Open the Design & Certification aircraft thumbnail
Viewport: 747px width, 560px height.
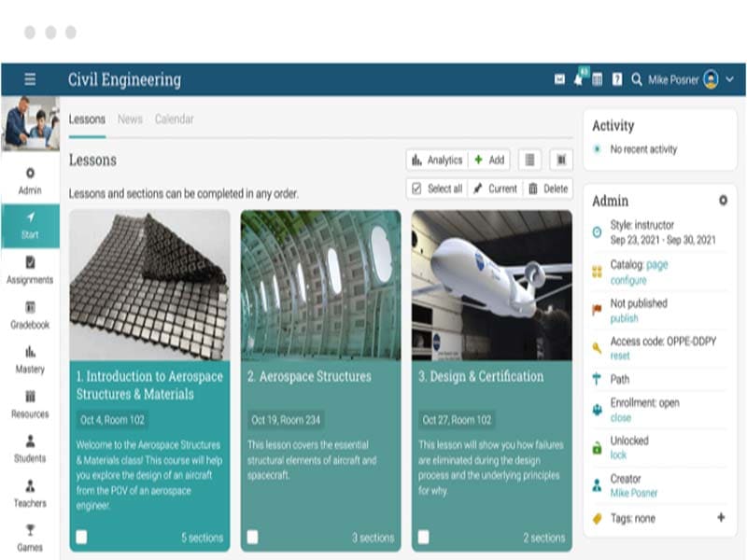point(491,285)
